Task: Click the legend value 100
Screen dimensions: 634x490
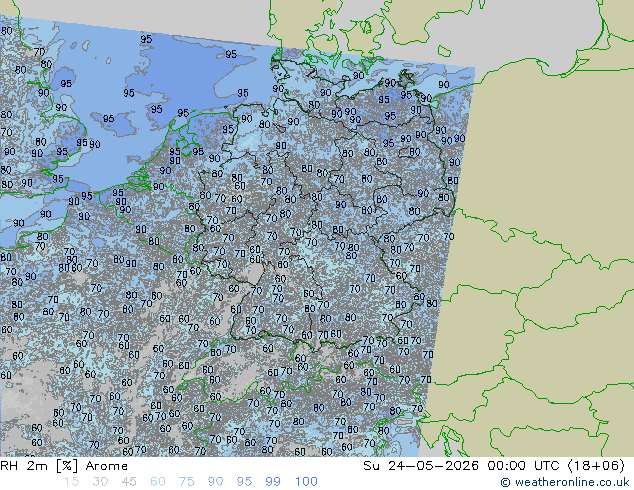Action: pyautogui.click(x=306, y=482)
